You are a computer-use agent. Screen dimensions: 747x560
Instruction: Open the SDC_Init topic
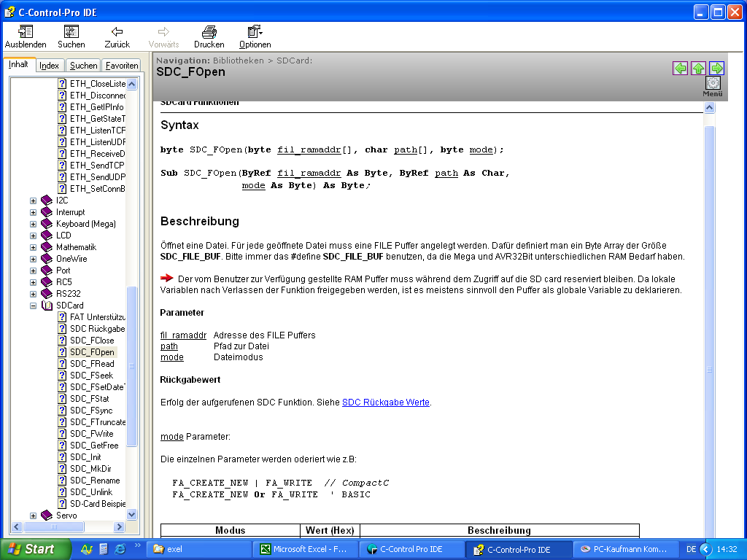pyautogui.click(x=85, y=457)
